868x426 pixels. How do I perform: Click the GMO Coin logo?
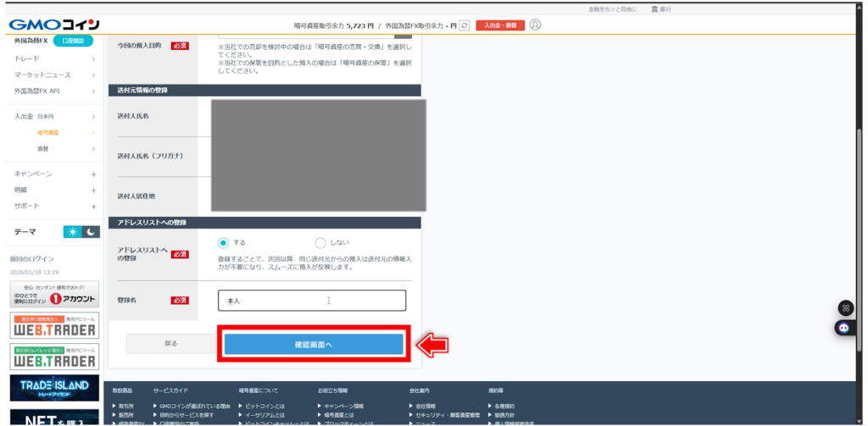click(54, 24)
